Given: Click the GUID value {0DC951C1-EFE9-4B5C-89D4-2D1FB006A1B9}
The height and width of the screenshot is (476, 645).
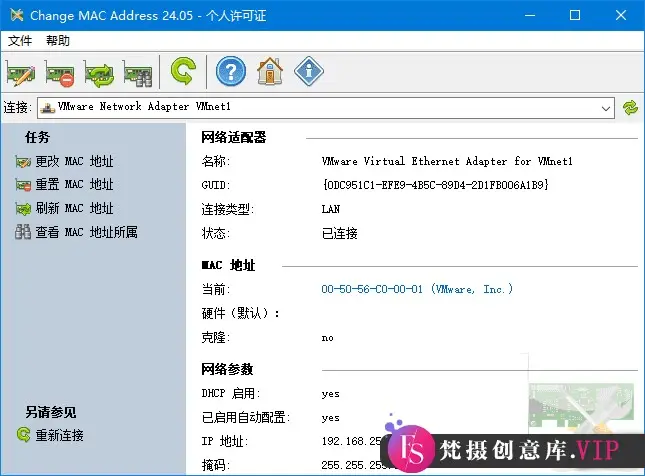Looking at the screenshot, I should 435,185.
